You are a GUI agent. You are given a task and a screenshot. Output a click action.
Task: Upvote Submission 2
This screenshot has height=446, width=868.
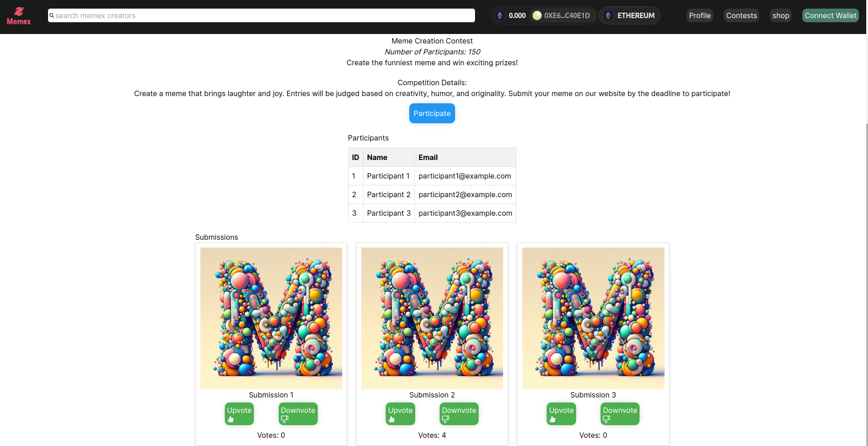400,413
